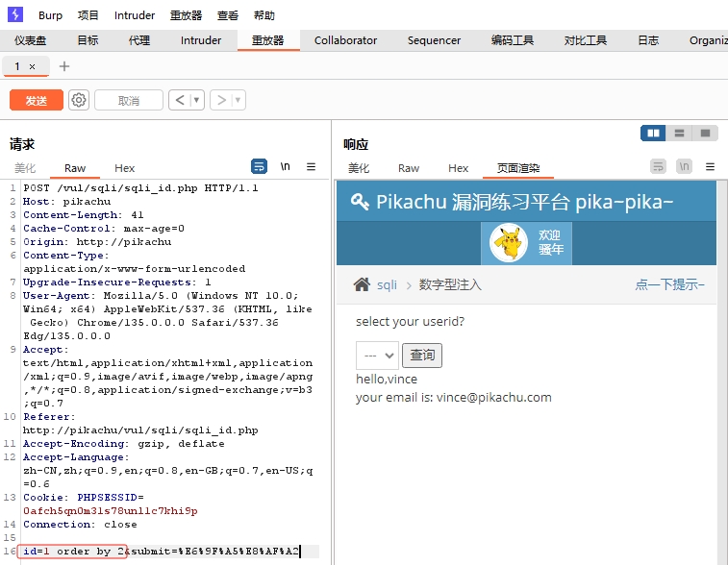Image resolution: width=728 pixels, height=565 pixels.
Task: Select response 页面渲染 render tab
Action: click(518, 168)
